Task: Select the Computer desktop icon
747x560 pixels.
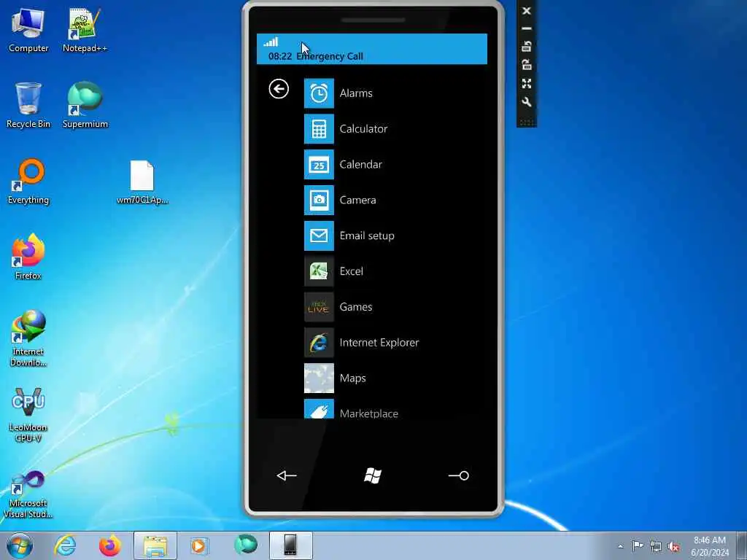Action: [28, 31]
